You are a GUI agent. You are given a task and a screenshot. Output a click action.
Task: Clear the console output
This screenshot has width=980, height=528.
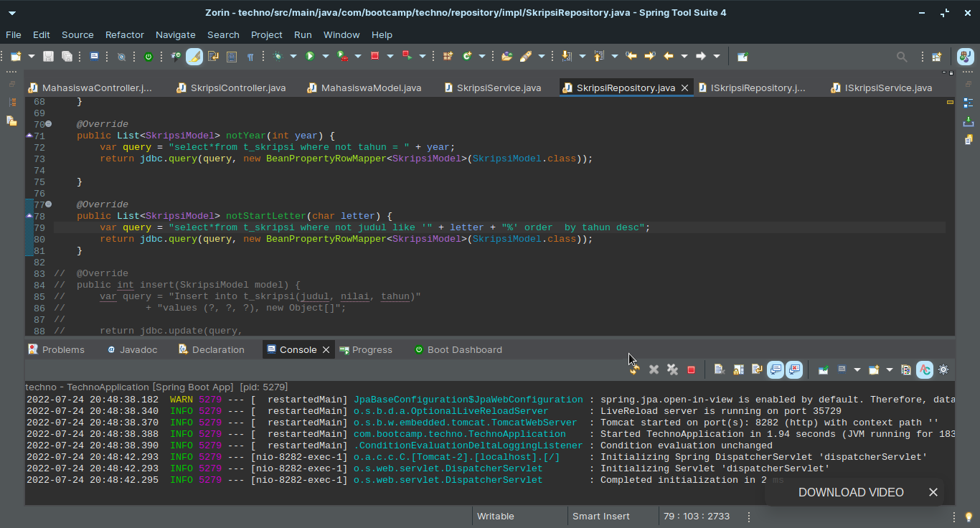[x=719, y=370]
